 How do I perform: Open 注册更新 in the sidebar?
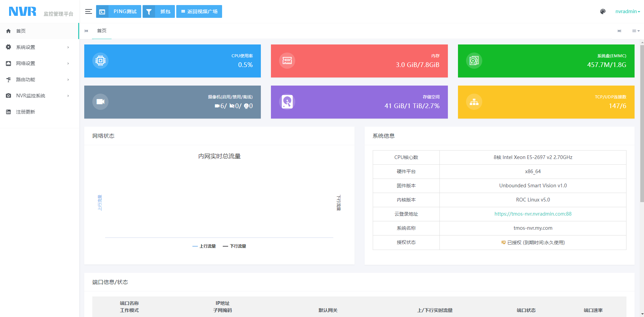(26, 112)
